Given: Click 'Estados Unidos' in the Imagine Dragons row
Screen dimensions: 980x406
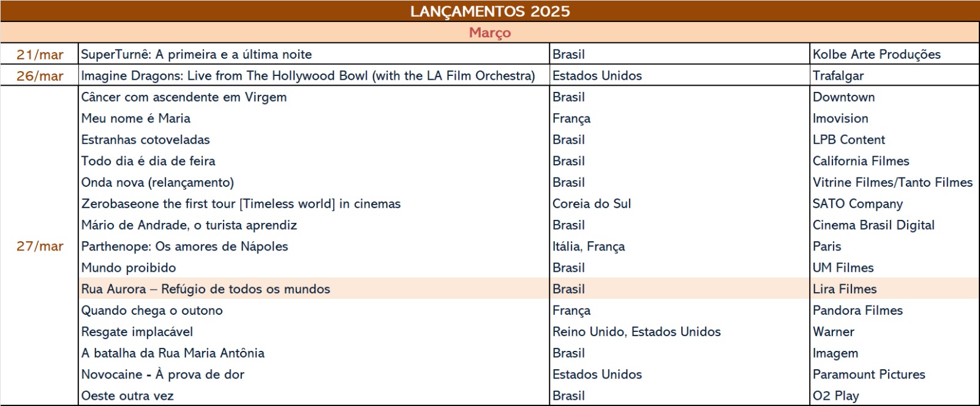Looking at the screenshot, I should point(597,76).
